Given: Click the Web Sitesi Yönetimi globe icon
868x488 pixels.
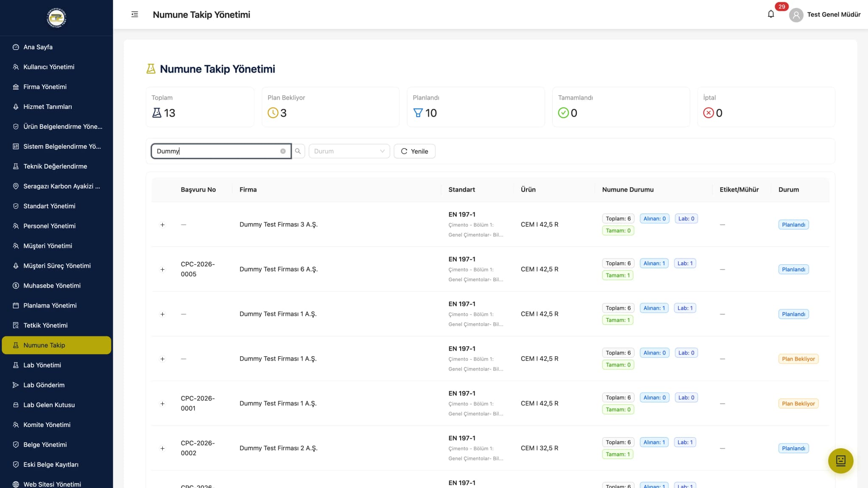Looking at the screenshot, I should click(16, 484).
